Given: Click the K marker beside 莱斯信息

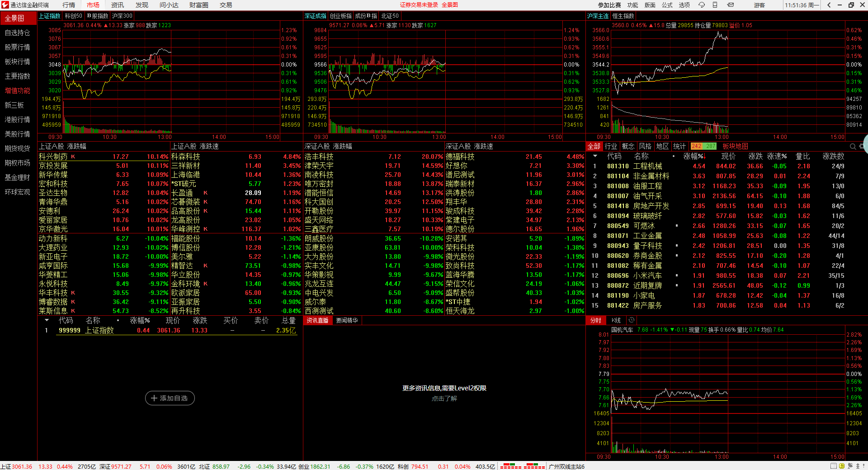Looking at the screenshot, I should click(x=73, y=311).
